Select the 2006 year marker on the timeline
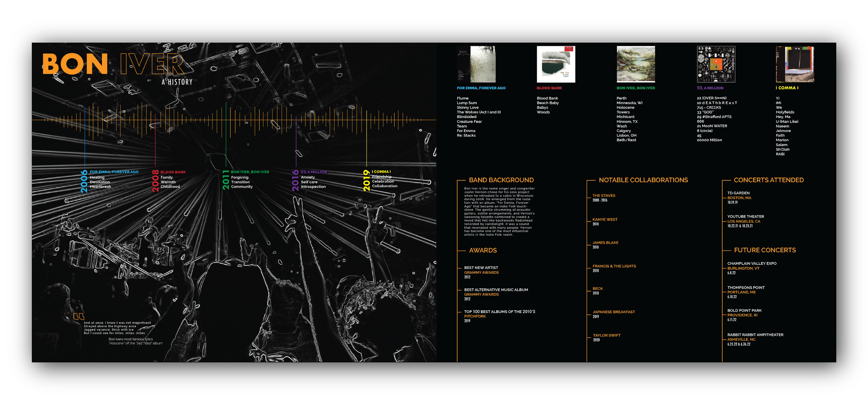The height and width of the screenshot is (405, 868). (84, 181)
